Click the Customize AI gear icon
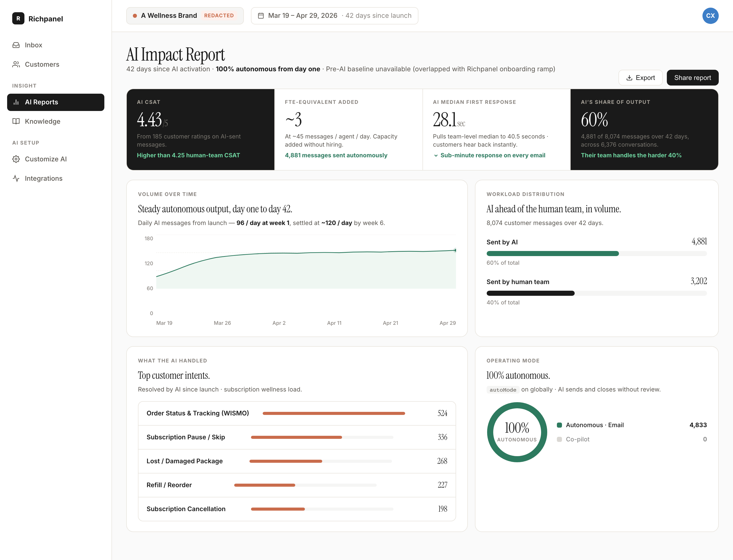733x560 pixels. coord(16,159)
